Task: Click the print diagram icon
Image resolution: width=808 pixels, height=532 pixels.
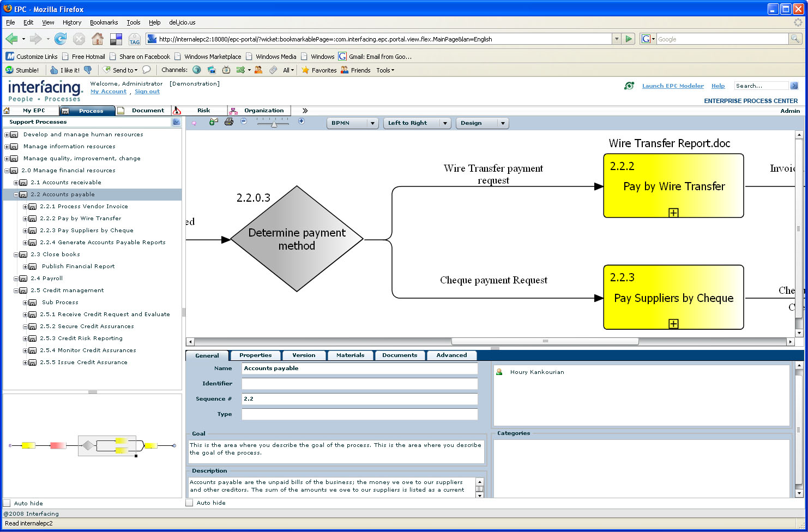Action: (229, 122)
